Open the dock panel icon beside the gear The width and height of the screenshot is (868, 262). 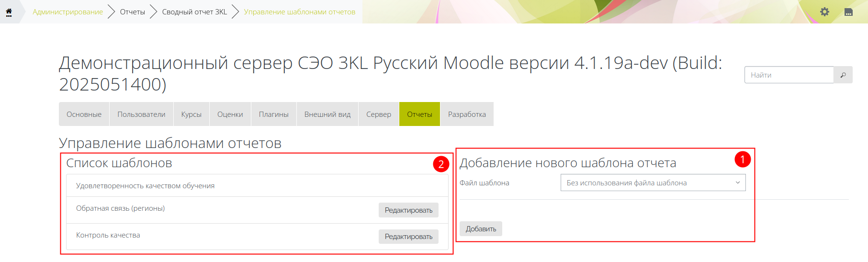(848, 12)
